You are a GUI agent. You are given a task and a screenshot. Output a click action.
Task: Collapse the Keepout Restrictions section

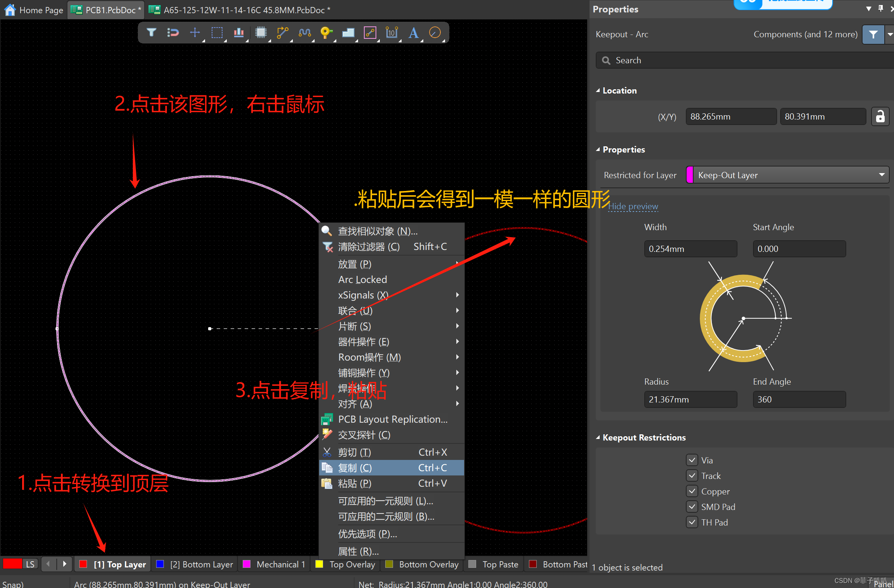pyautogui.click(x=598, y=438)
